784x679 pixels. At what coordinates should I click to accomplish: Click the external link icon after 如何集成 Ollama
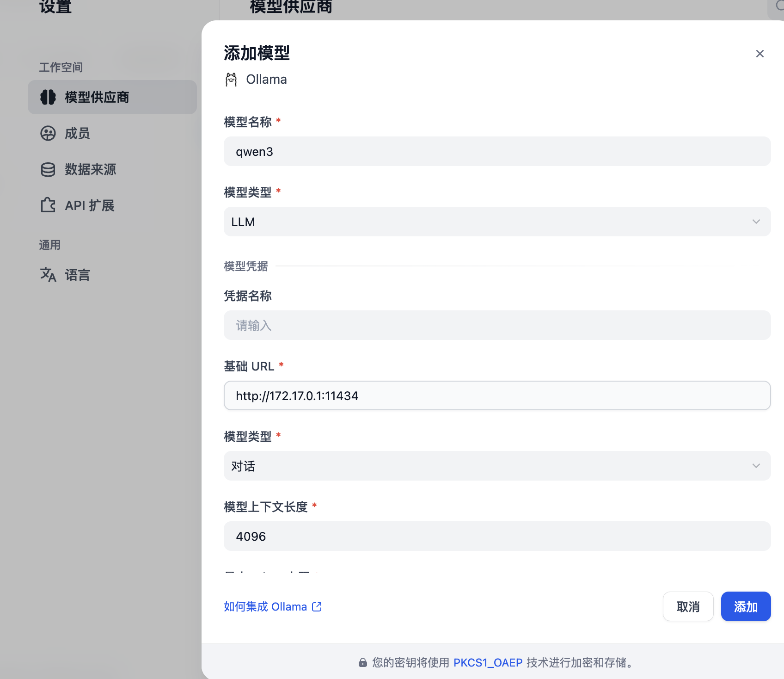click(x=317, y=606)
